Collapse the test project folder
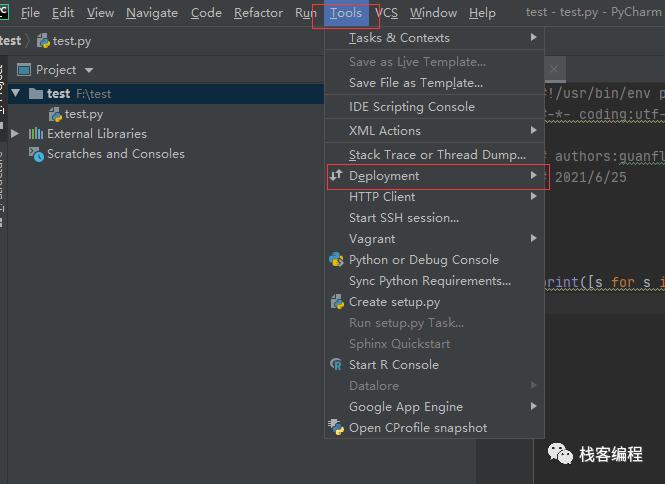Image resolution: width=665 pixels, height=484 pixels. tap(16, 93)
